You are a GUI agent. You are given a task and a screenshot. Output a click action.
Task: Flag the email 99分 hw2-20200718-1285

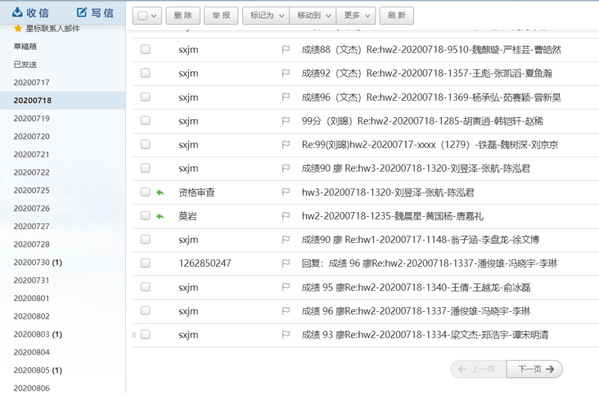pyautogui.click(x=286, y=121)
